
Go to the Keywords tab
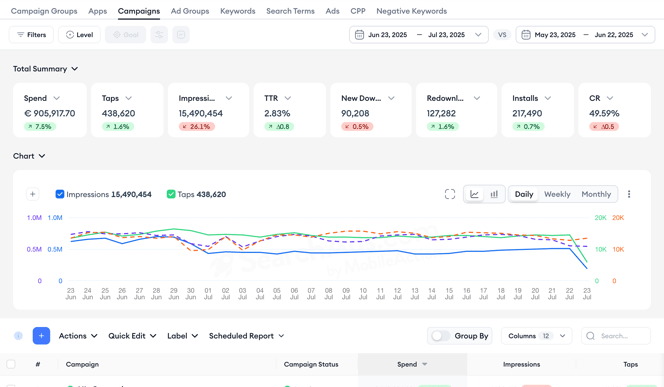238,11
